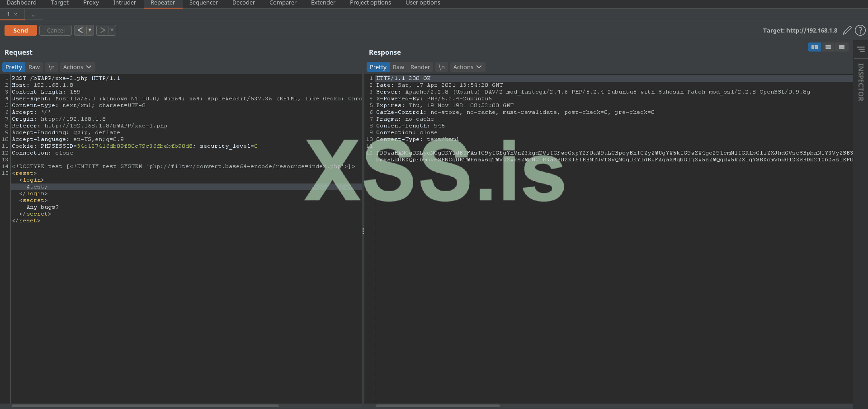This screenshot has width=868, height=409.
Task: Select the Request Raw view
Action: click(x=34, y=67)
